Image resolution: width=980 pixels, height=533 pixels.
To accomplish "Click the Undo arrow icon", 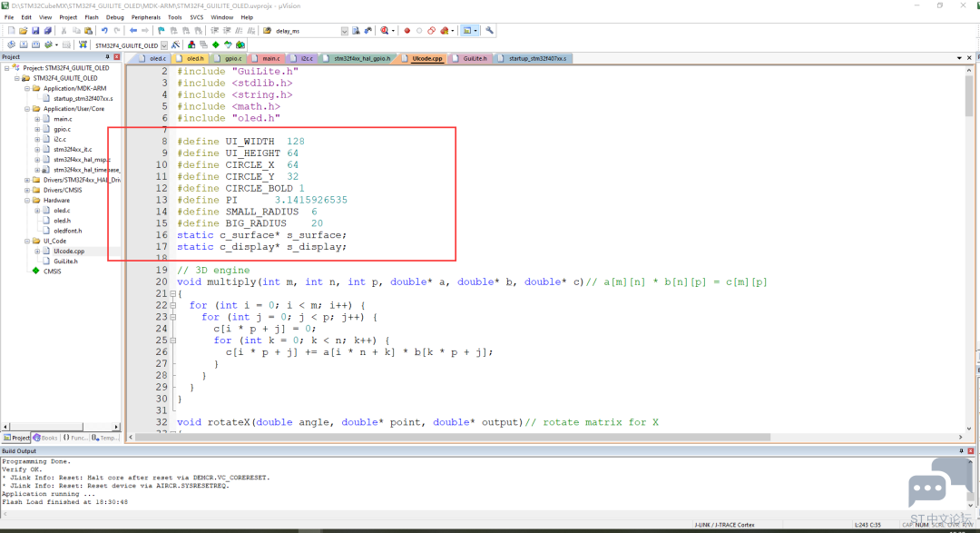I will (104, 31).
